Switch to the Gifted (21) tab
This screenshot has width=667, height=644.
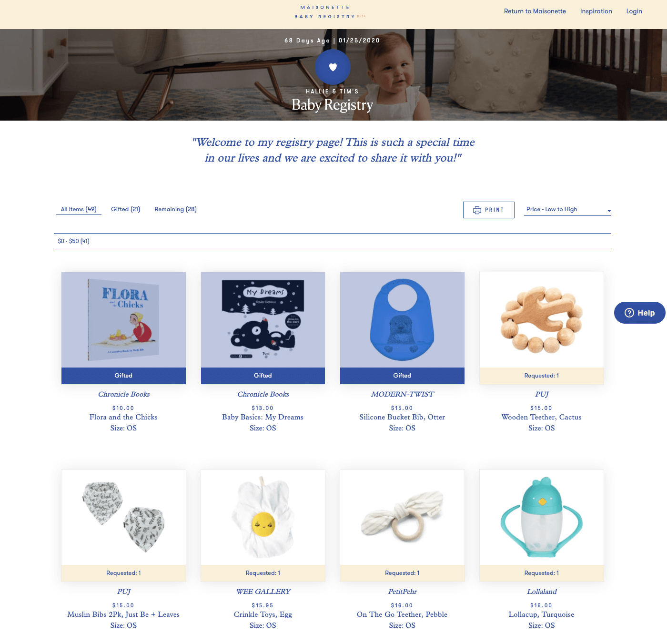tap(125, 209)
